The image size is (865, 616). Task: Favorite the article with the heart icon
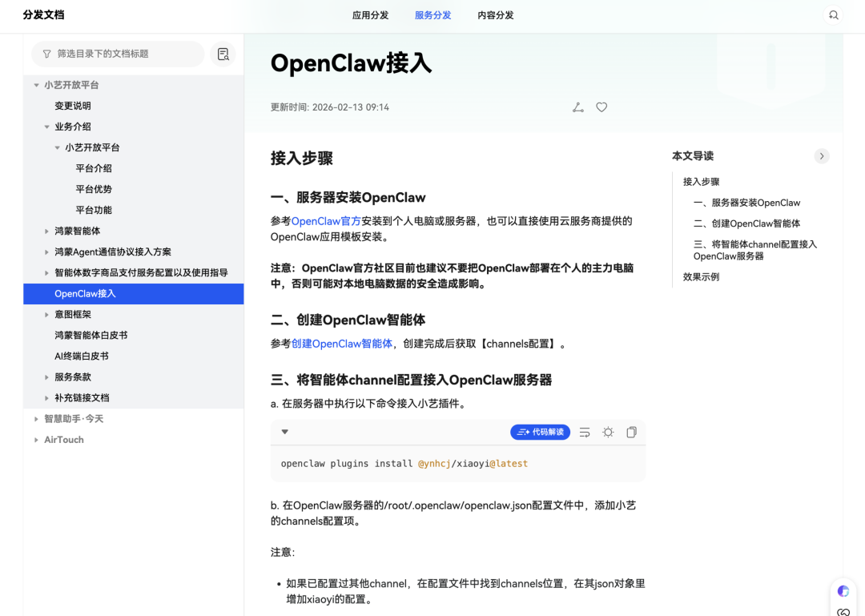601,107
